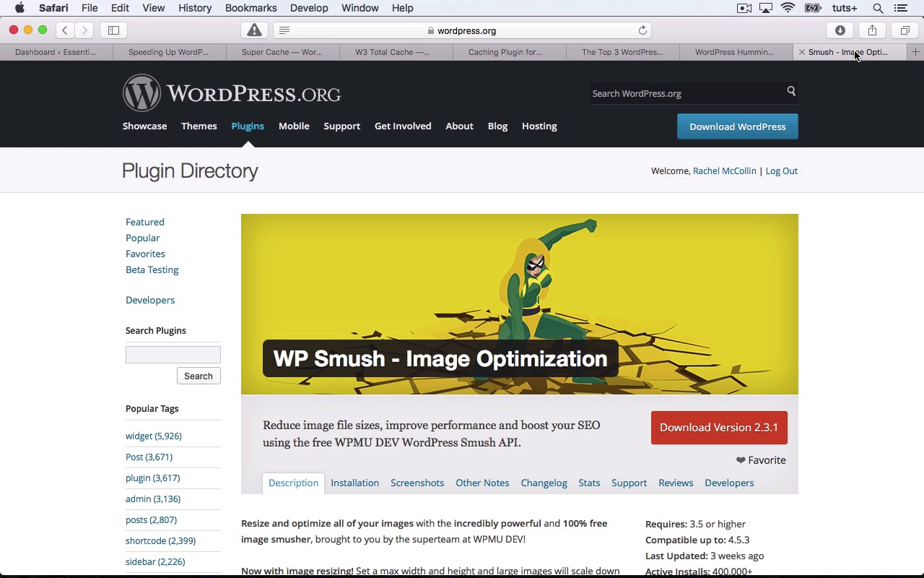Click the battery status icon
The width and height of the screenshot is (924, 578).
coord(813,8)
